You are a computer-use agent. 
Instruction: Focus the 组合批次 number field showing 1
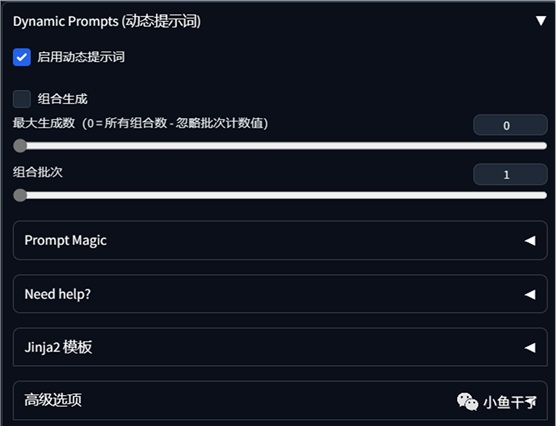click(x=510, y=174)
